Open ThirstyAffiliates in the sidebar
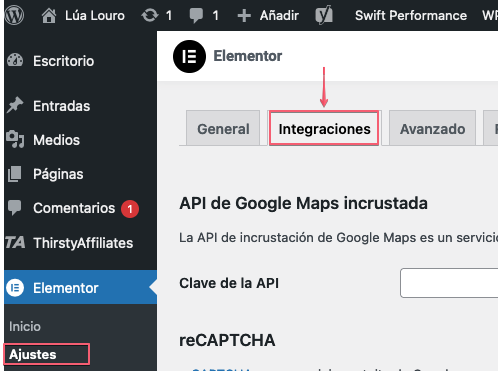Viewport: 498px width, 371px height. [83, 243]
